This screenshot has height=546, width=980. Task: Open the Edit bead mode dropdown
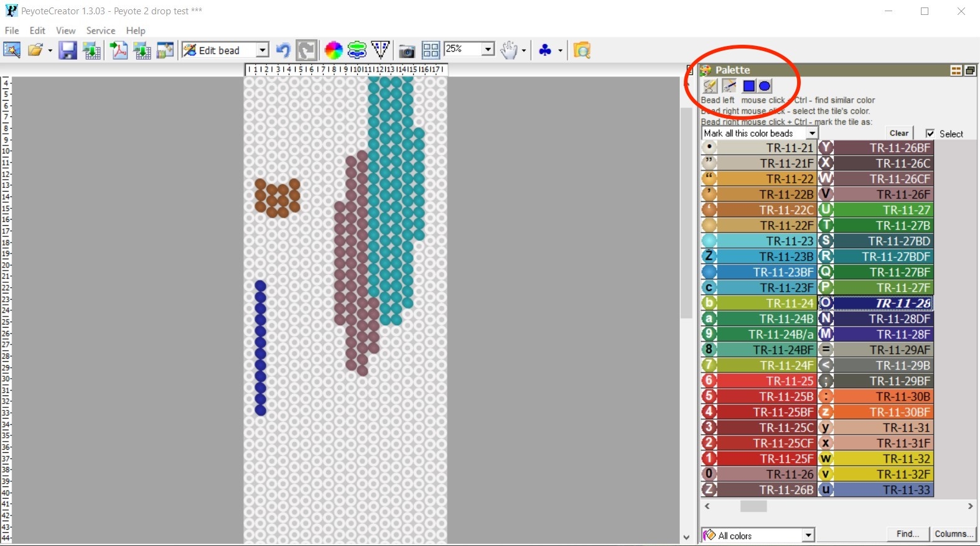263,50
